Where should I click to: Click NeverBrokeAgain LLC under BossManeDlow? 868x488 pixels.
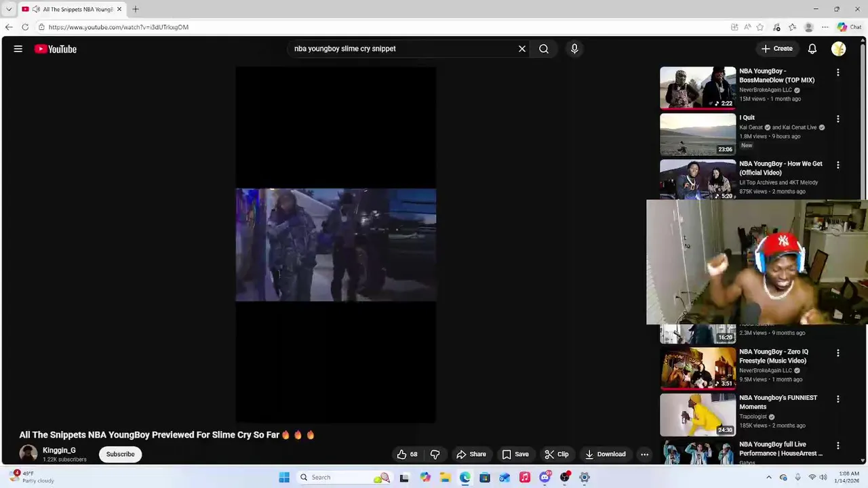pos(766,89)
